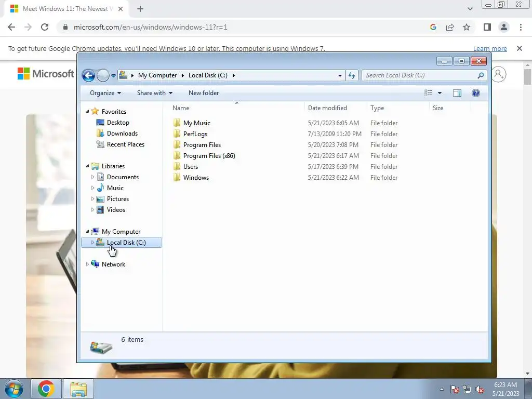Select the My Music folder icon
Screen dimensions: 532x399
[x=177, y=123]
